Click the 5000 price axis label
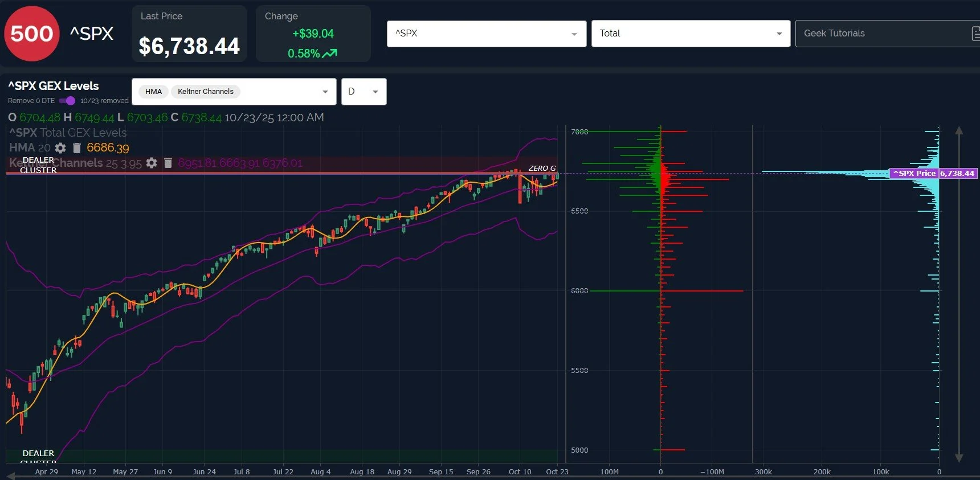This screenshot has height=480, width=980. pyautogui.click(x=579, y=450)
